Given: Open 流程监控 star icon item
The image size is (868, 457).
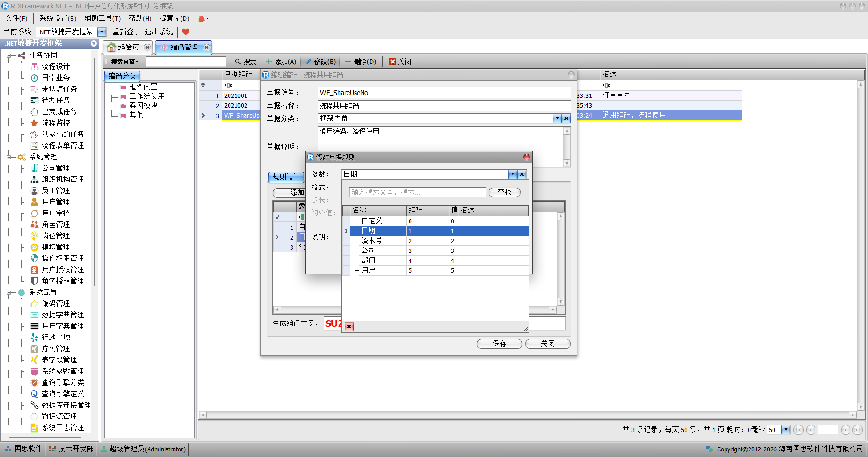Looking at the screenshot, I should point(34,123).
